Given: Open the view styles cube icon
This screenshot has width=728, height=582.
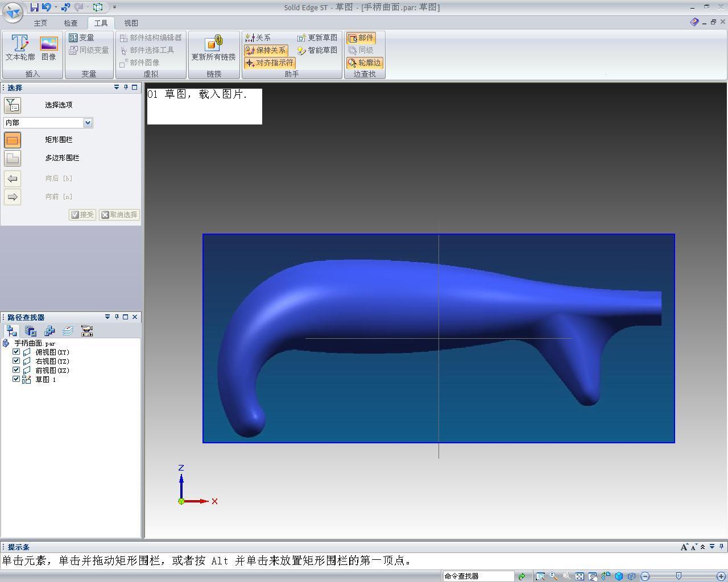Looking at the screenshot, I should pos(619,576).
